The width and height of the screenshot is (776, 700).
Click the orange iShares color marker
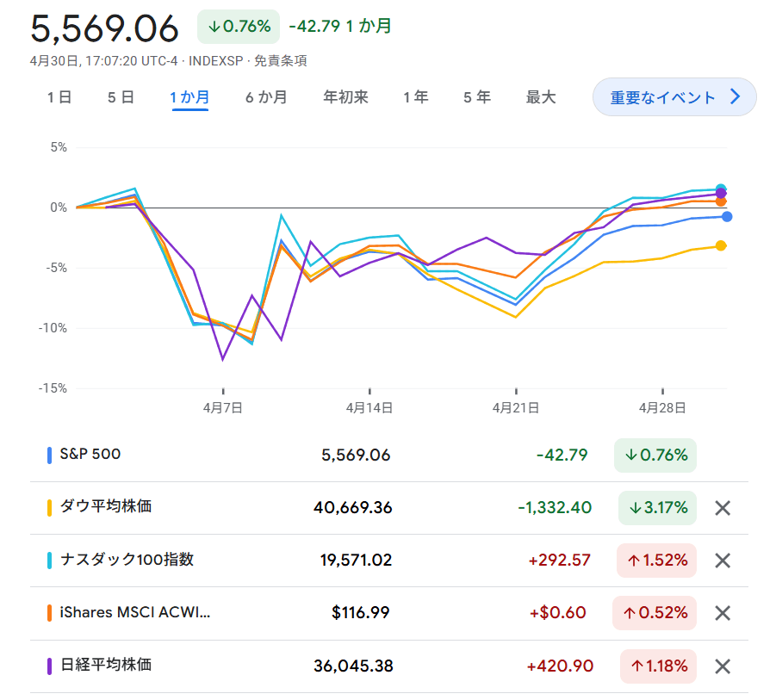click(49, 613)
